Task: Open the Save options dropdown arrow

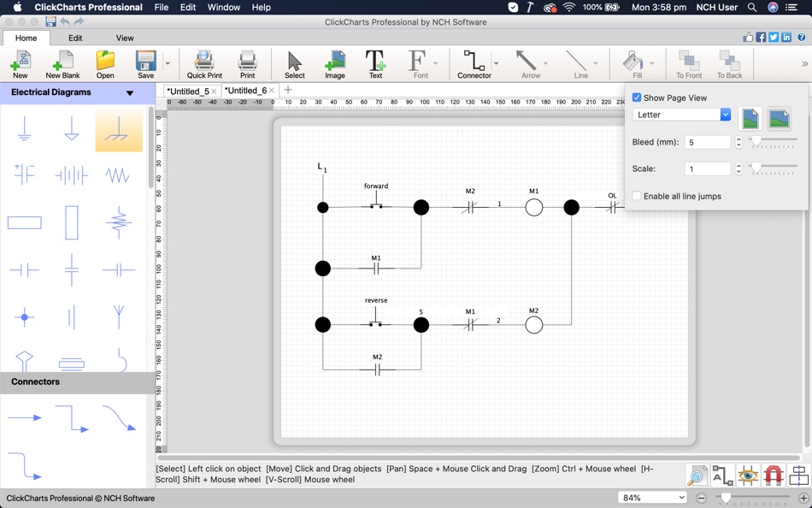Action: click(x=168, y=63)
